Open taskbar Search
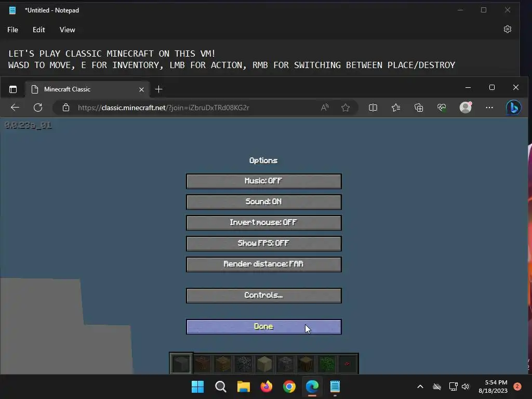The height and width of the screenshot is (399, 532). pyautogui.click(x=220, y=387)
